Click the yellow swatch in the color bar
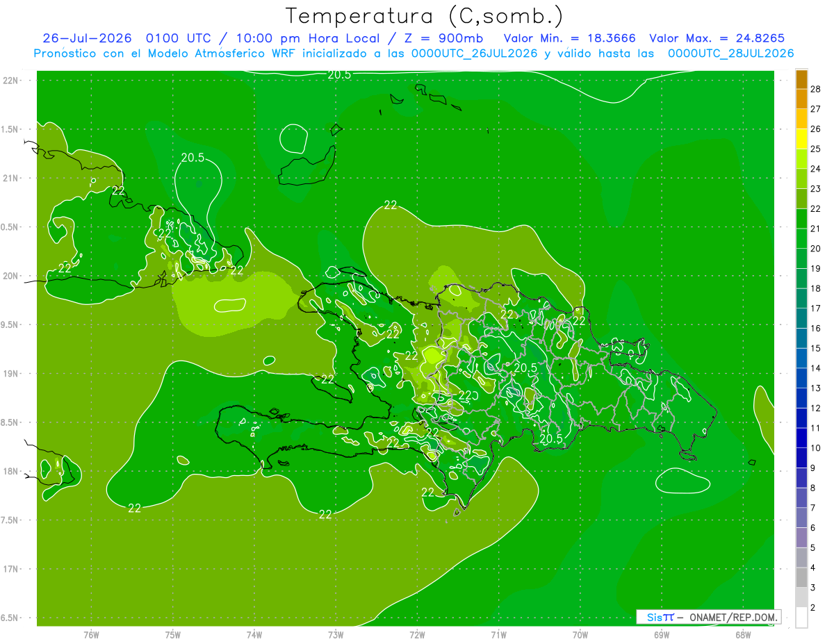 click(801, 138)
